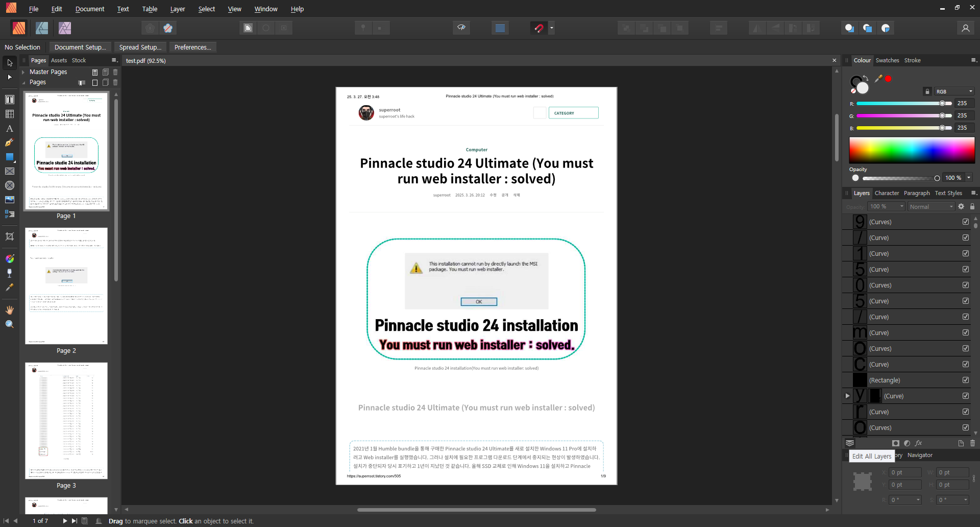Select the Transparency tool

coord(10,273)
